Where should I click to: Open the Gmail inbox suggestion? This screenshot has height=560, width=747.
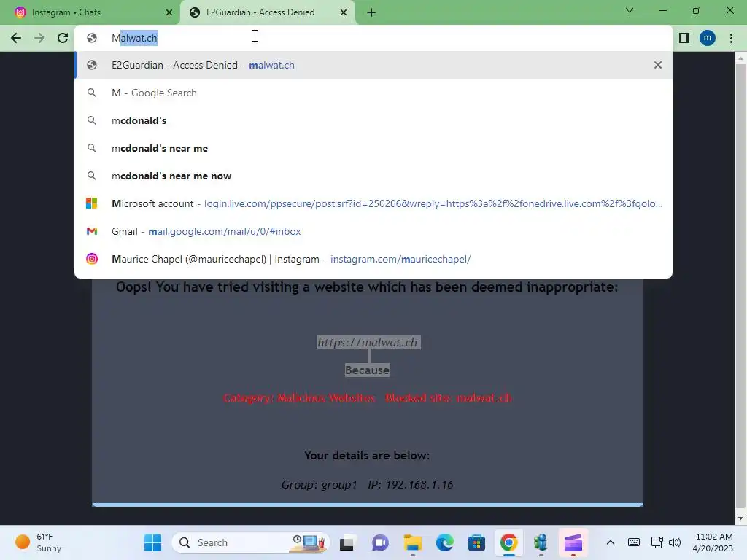tap(373, 231)
